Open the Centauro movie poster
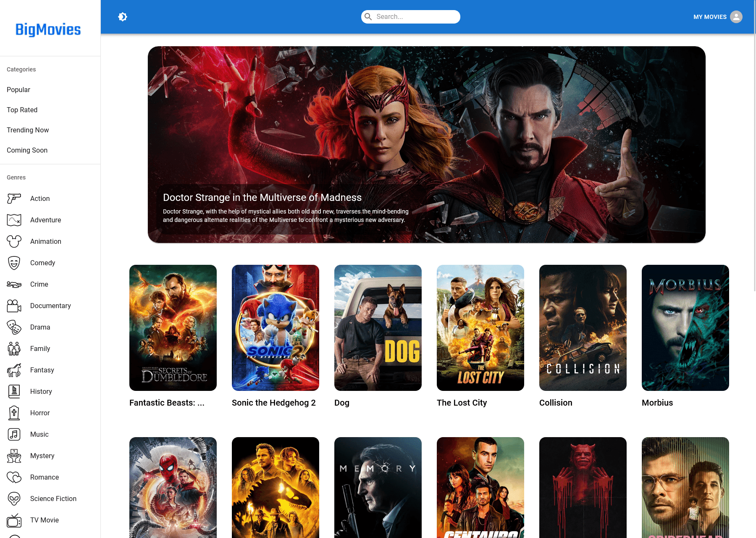 coord(480,488)
